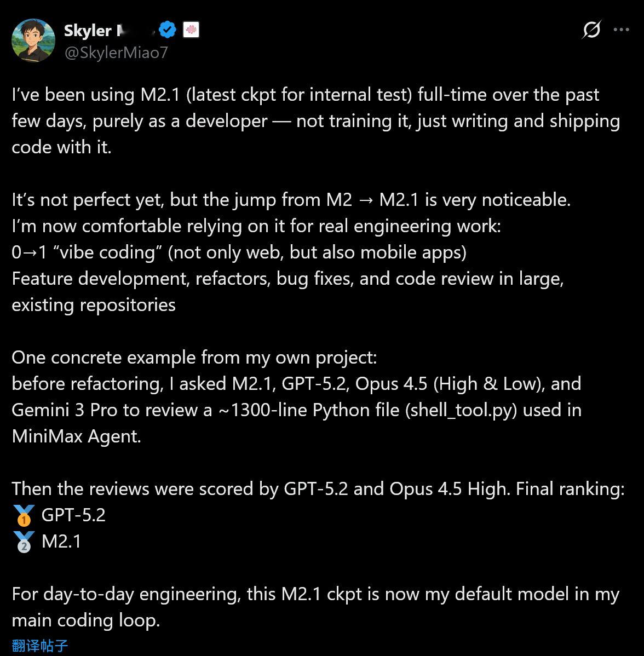The height and width of the screenshot is (656, 644).
Task: Open the three-dot More options menu
Action: [622, 30]
